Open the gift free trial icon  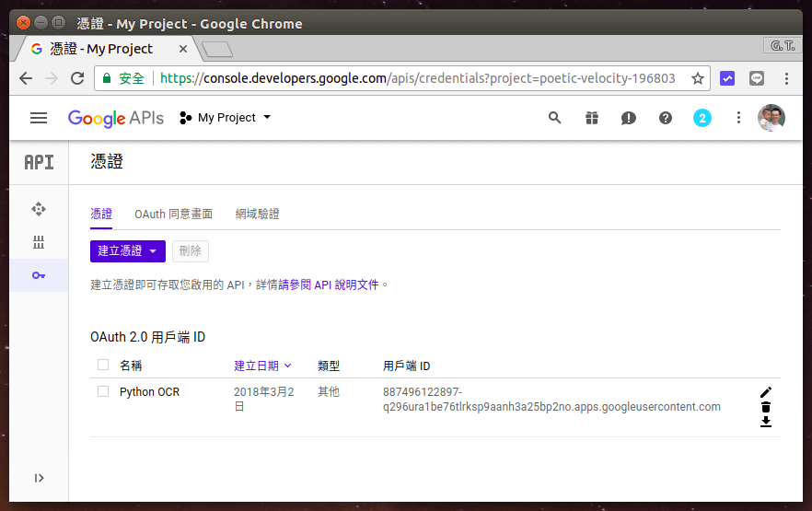(x=591, y=118)
